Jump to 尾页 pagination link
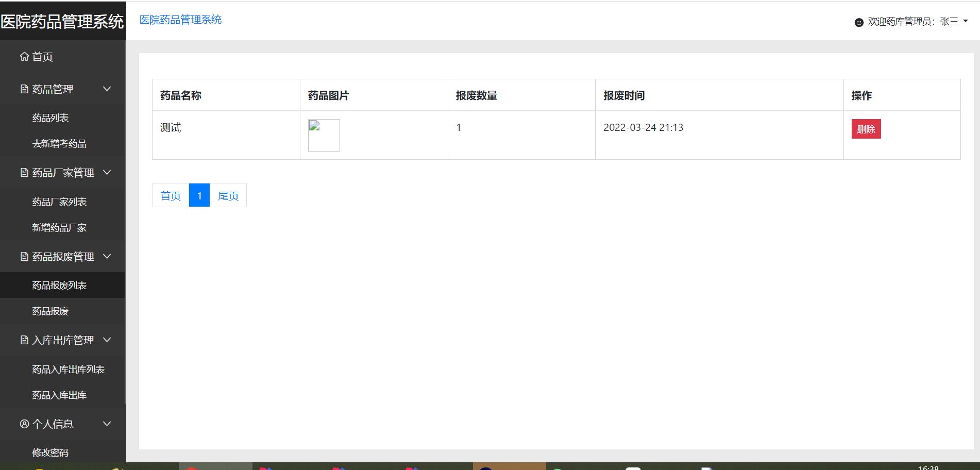Image resolution: width=980 pixels, height=470 pixels. (228, 195)
